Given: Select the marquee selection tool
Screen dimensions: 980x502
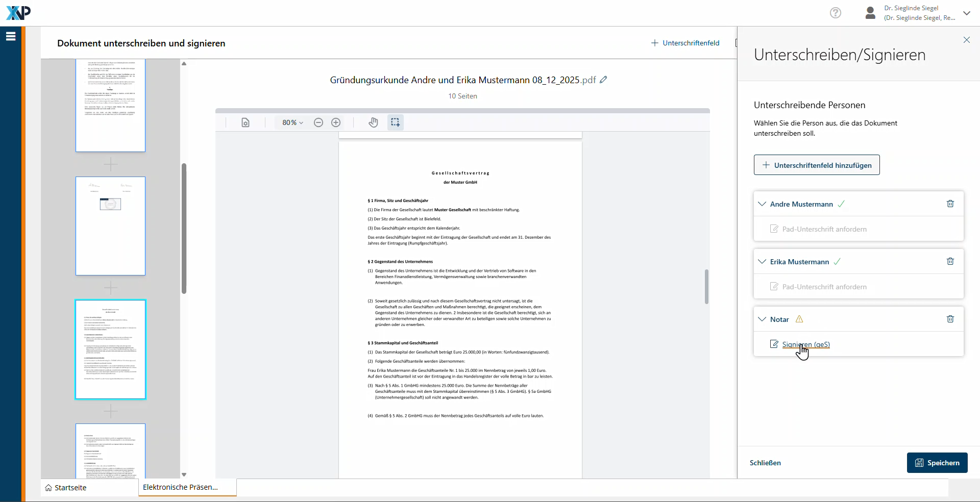Looking at the screenshot, I should click(x=395, y=122).
